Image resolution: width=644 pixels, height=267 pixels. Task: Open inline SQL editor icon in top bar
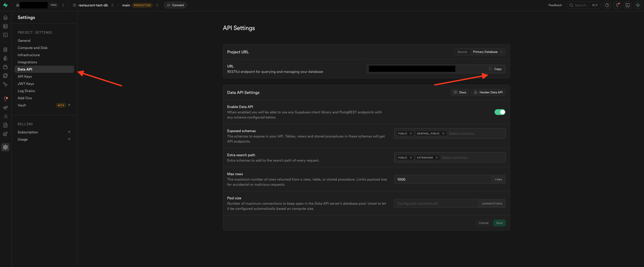pos(627,5)
